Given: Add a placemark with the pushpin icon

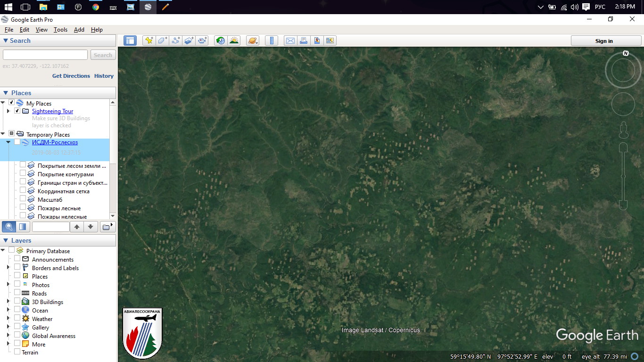Looking at the screenshot, I should pyautogui.click(x=149, y=41).
